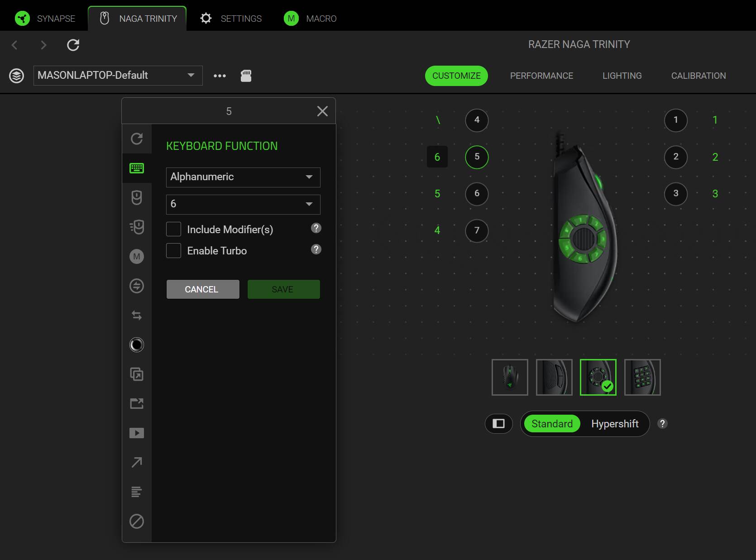This screenshot has height=560, width=756.
Task: Switch to Standard mode
Action: 552,424
